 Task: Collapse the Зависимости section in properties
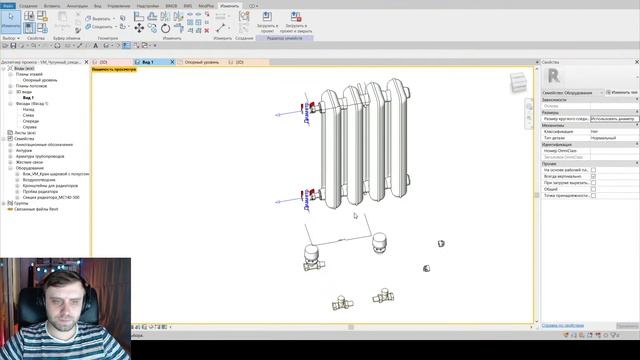pos(637,100)
